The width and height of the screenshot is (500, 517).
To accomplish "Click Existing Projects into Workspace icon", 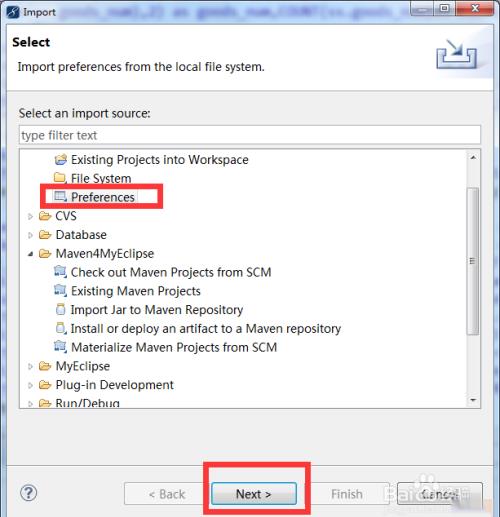I will [x=61, y=159].
